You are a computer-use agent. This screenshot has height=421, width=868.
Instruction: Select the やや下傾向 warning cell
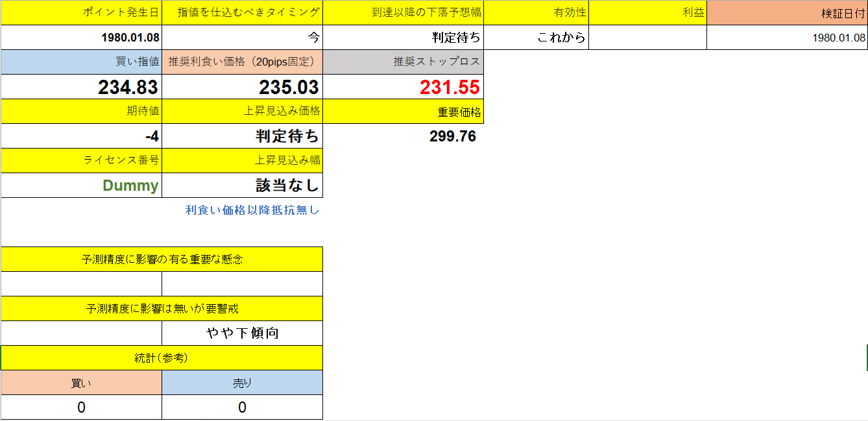point(243,333)
